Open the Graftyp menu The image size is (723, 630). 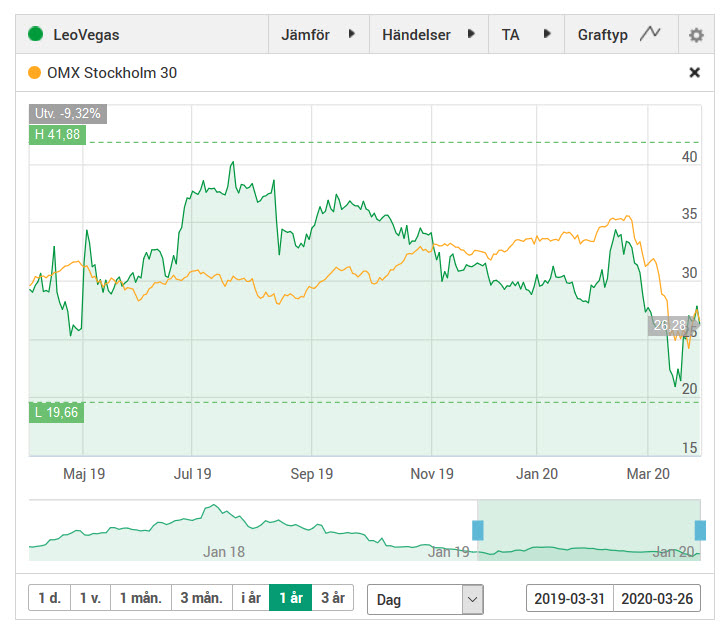click(x=621, y=34)
